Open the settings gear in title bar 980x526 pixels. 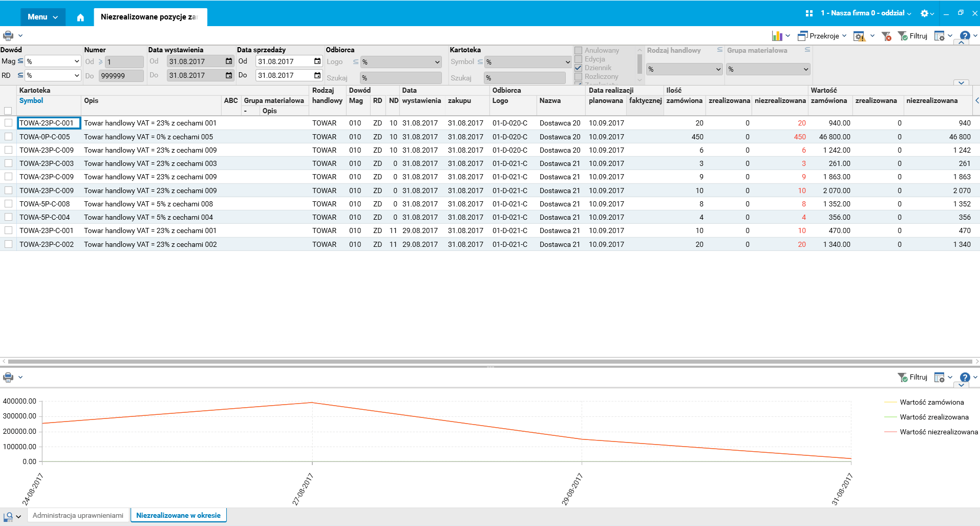tap(924, 13)
